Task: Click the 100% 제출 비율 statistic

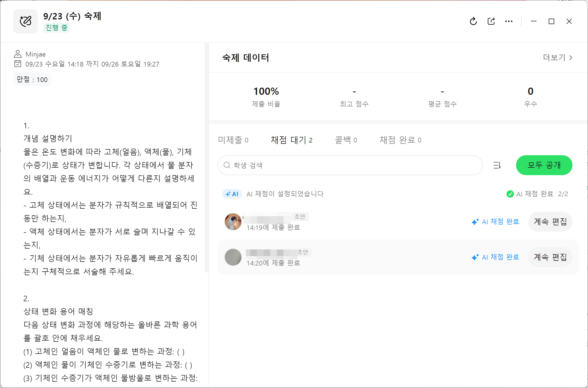Action: point(266,97)
